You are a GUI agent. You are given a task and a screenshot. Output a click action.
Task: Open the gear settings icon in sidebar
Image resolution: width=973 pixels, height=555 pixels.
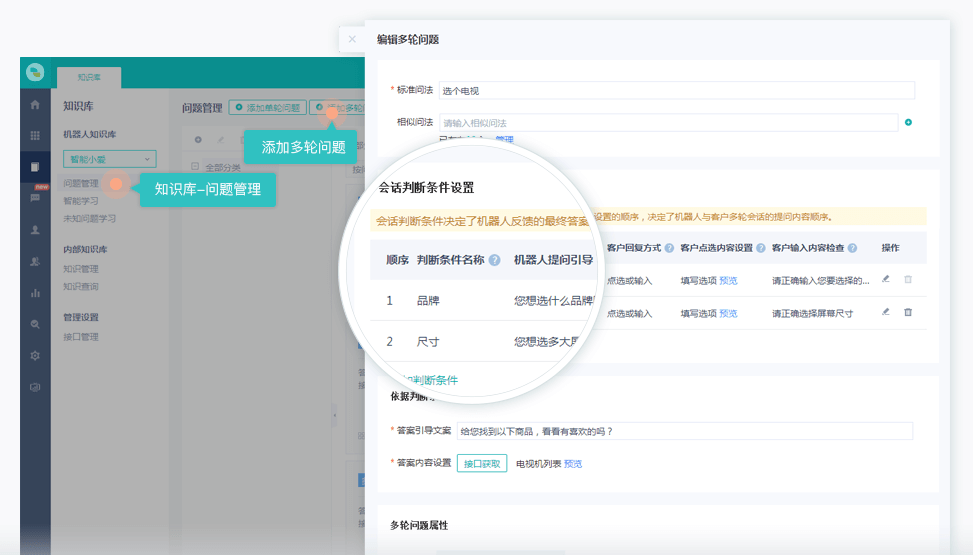(35, 356)
